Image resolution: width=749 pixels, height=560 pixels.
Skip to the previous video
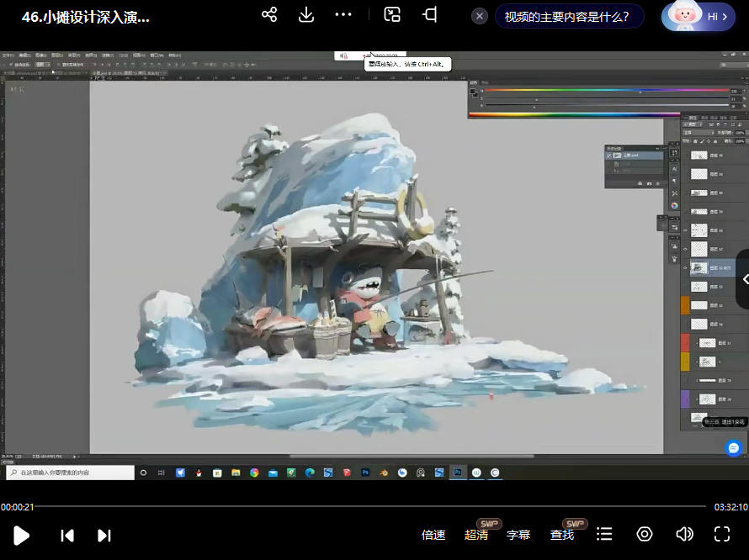click(67, 535)
